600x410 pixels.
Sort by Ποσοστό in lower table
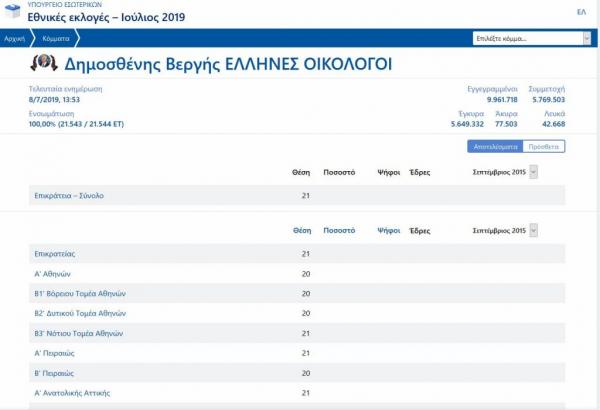click(x=339, y=230)
